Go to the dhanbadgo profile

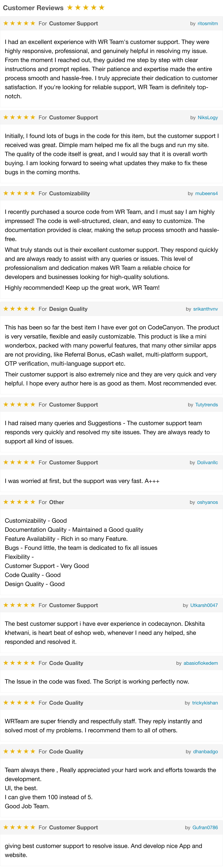(206, 752)
